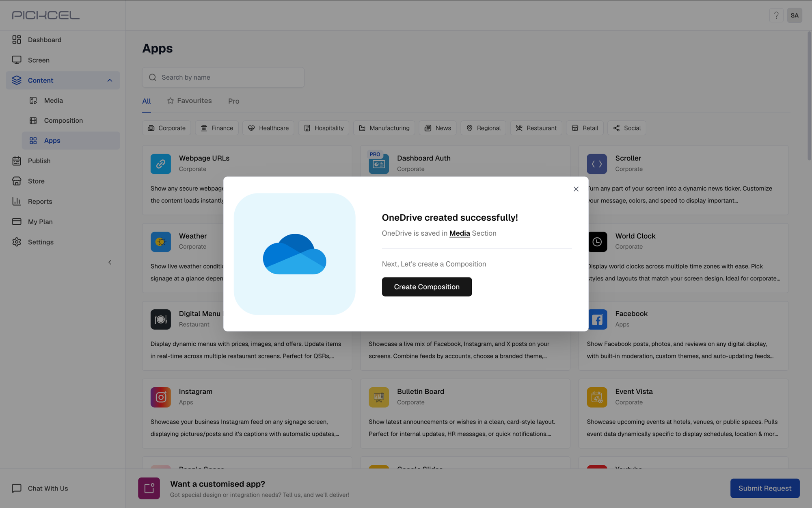This screenshot has width=812, height=508.
Task: Close the OneDrive success dialog
Action: [576, 189]
